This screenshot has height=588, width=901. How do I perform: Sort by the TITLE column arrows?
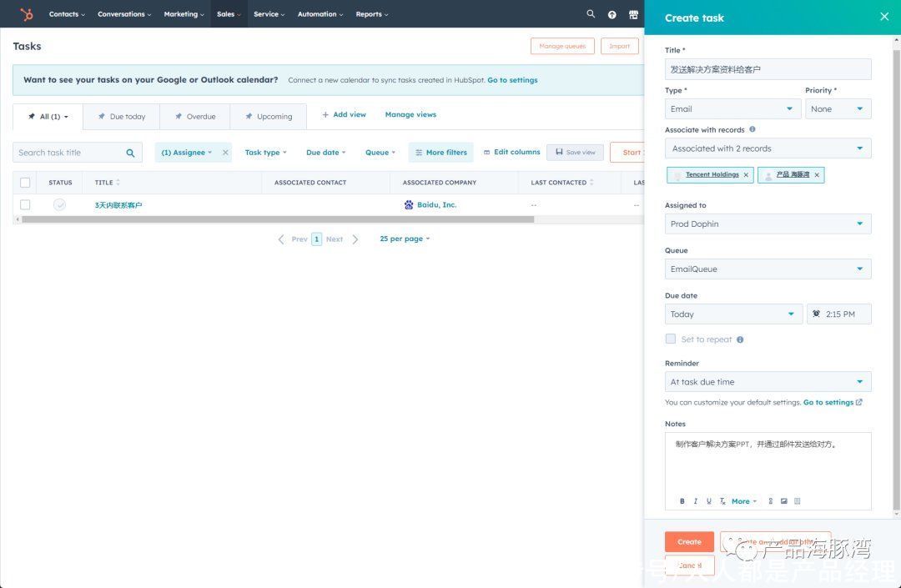coord(118,182)
